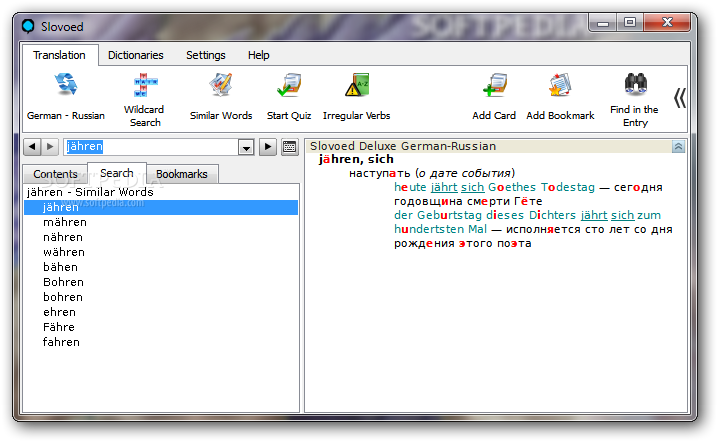Add Card for current entry
Image resolution: width=718 pixels, height=442 pixels.
click(x=494, y=97)
